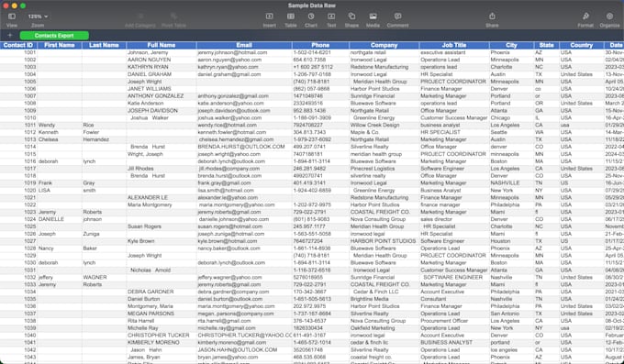Add a Comment

(x=397, y=17)
